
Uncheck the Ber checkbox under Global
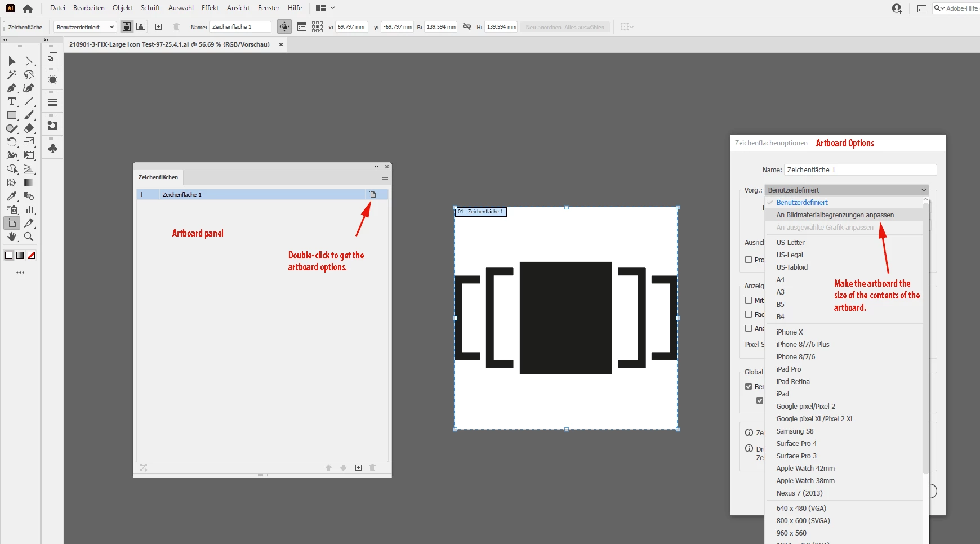click(x=749, y=386)
